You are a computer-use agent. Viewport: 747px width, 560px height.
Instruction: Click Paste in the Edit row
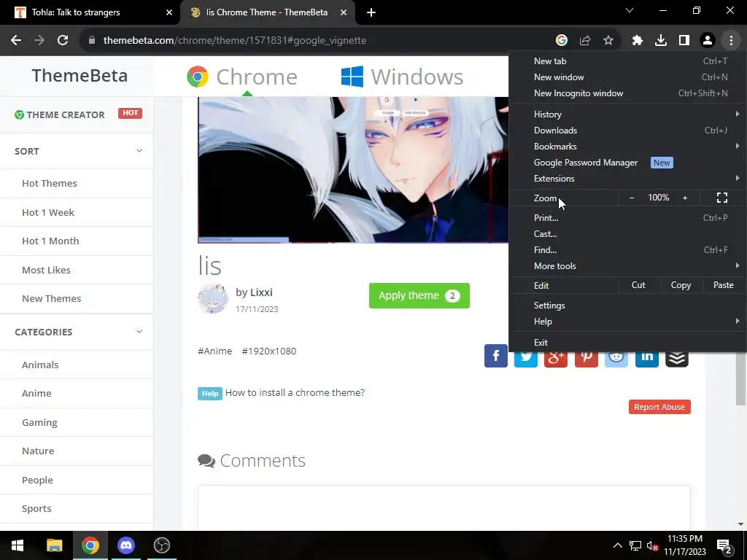point(723,285)
